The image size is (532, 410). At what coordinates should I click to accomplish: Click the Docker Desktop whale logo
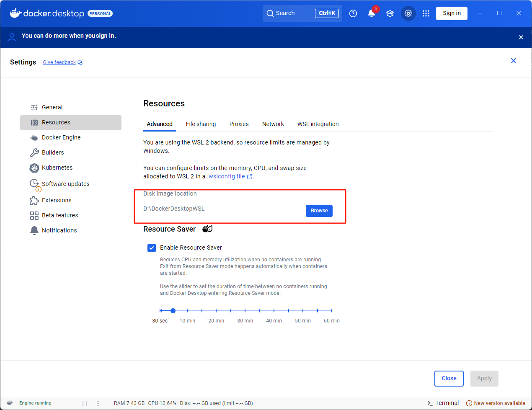(15, 13)
